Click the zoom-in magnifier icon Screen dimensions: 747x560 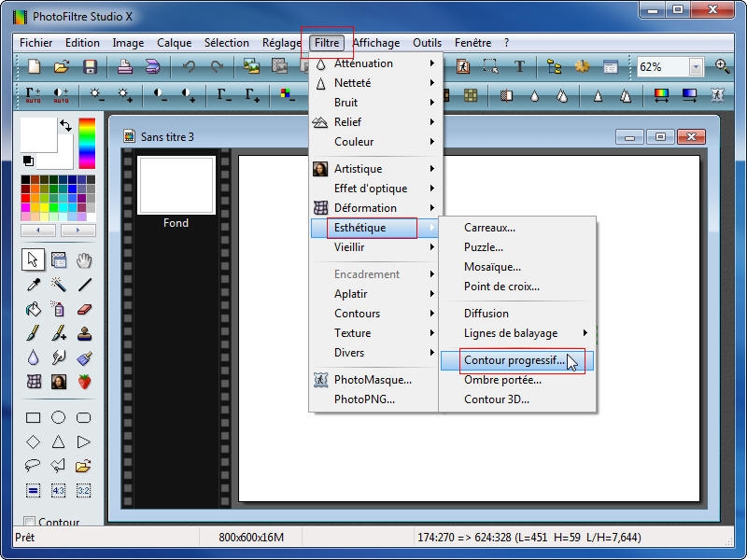pyautogui.click(x=722, y=66)
